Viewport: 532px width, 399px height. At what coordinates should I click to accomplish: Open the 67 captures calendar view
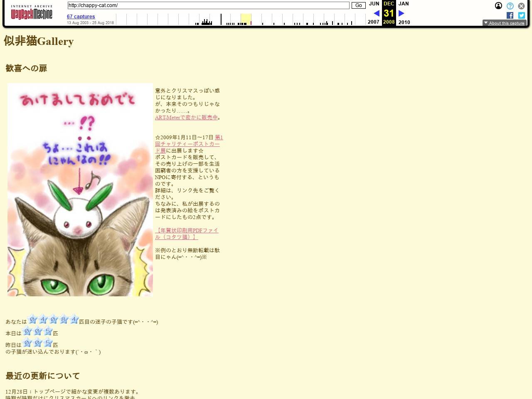point(81,17)
